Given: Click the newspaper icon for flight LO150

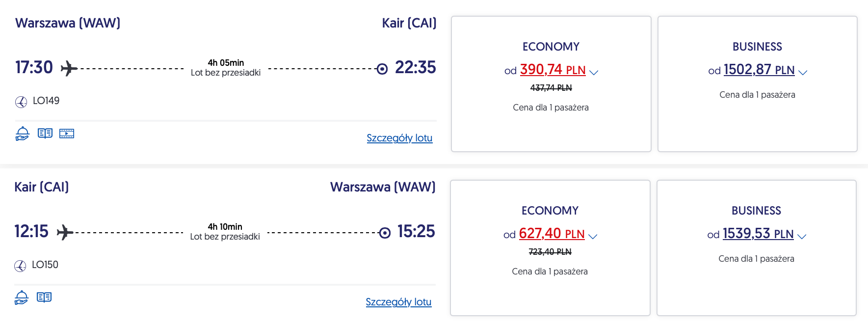Looking at the screenshot, I should coord(44,298).
